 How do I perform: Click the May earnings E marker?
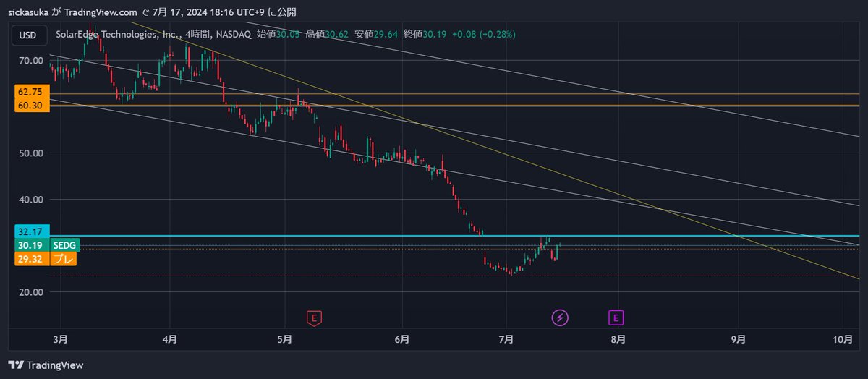pyautogui.click(x=313, y=317)
